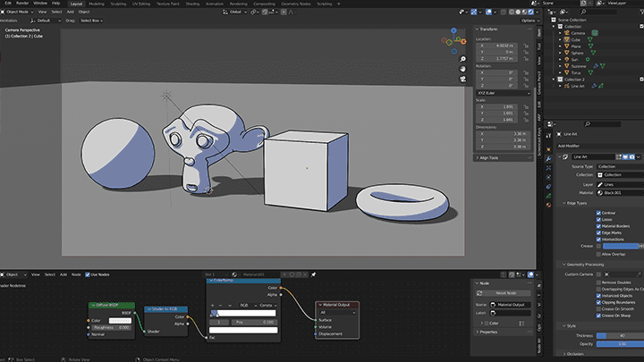
Task: Collapse the Style section
Action: (569, 326)
